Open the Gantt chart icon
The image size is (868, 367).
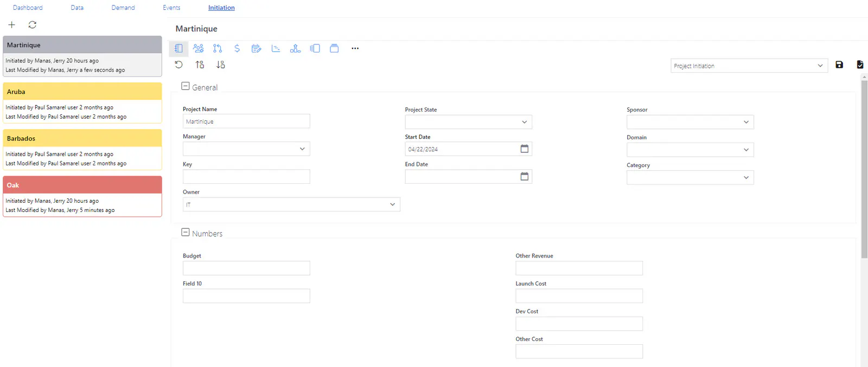coord(276,48)
